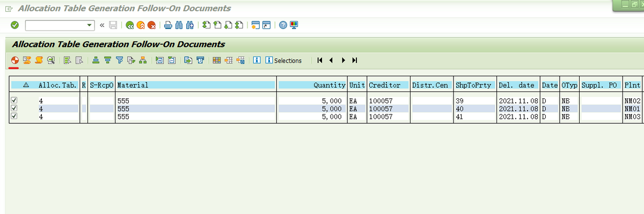The image size is (644, 214).
Task: Uncheck the row with ShpToPrty 40
Action: pos(14,108)
